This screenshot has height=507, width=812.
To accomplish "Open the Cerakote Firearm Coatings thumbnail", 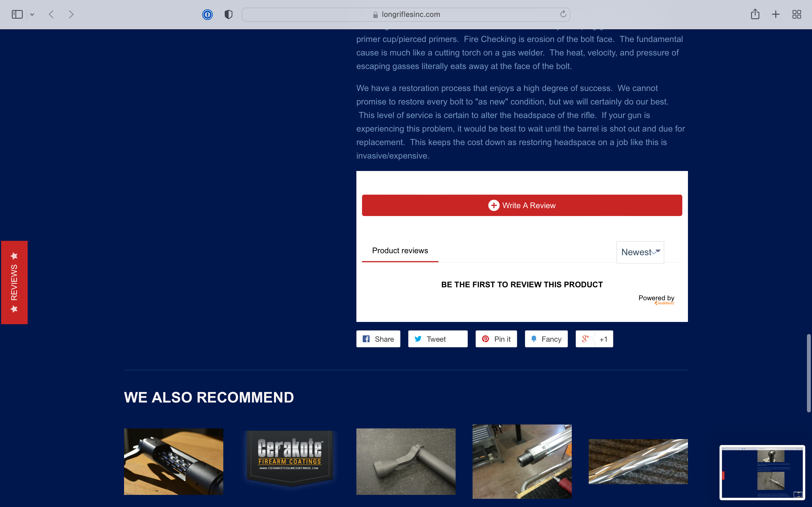I will [x=290, y=458].
